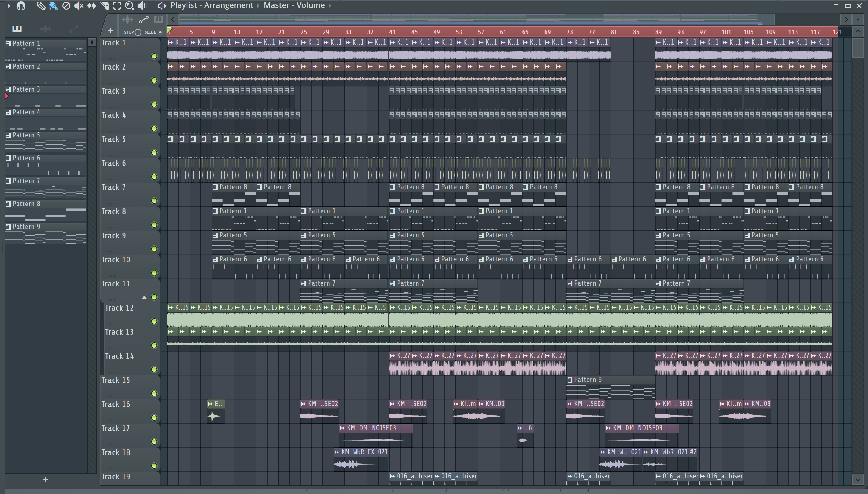Click bar 41 on the timeline ruler
This screenshot has height=494, width=868.
click(x=392, y=32)
